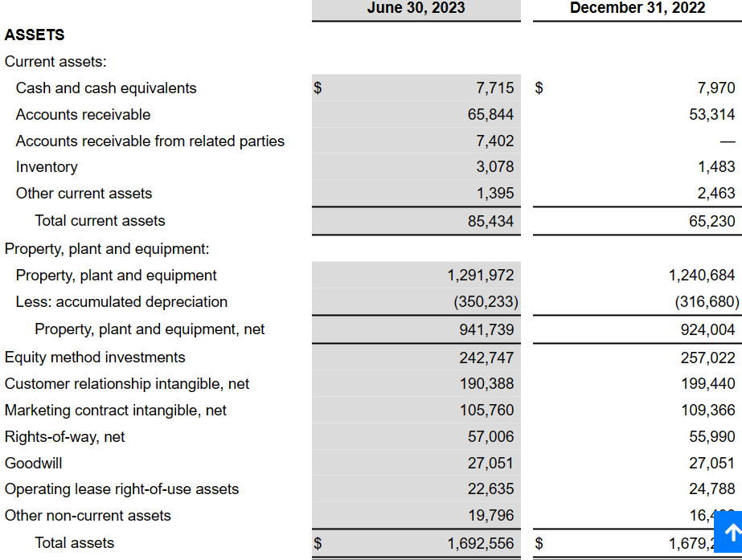The width and height of the screenshot is (742, 560).
Task: Click Accounts receivable from related parties label
Action: (150, 141)
